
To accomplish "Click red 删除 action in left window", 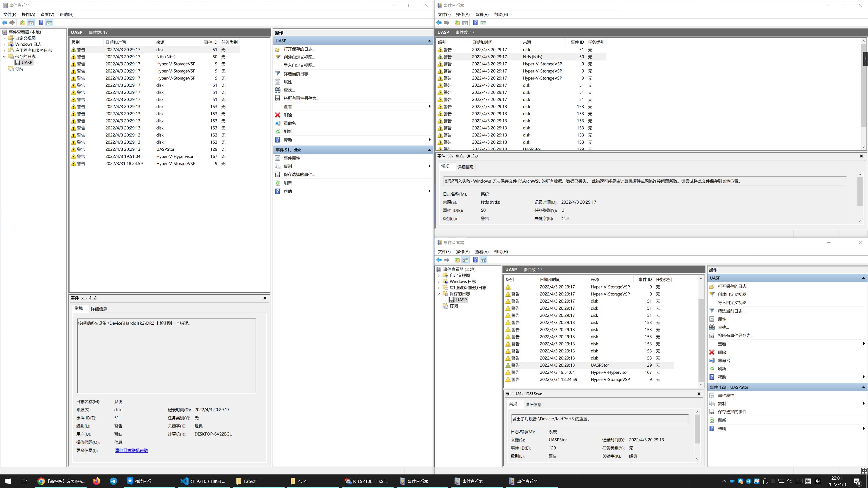I will (x=288, y=115).
